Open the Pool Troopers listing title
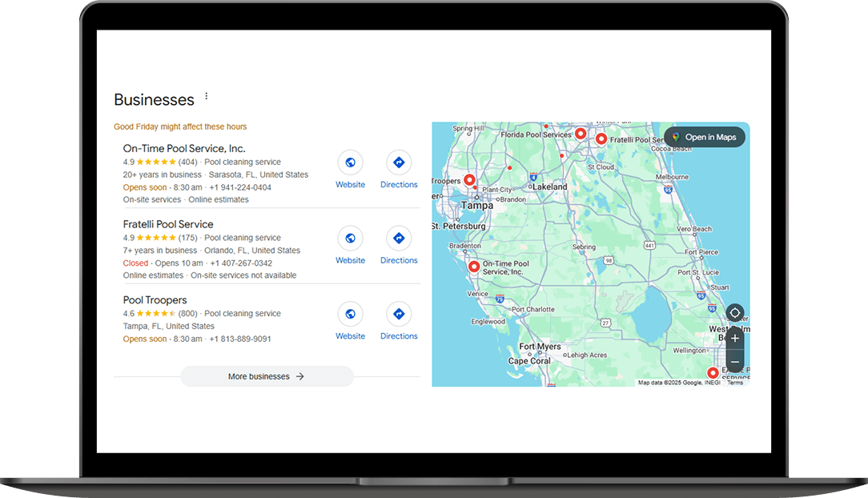 [x=155, y=300]
